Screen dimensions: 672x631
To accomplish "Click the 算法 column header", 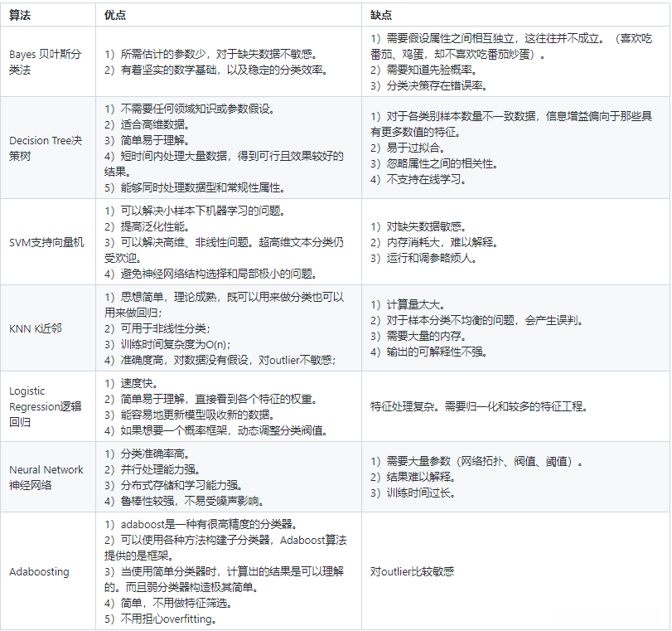I will point(21,14).
